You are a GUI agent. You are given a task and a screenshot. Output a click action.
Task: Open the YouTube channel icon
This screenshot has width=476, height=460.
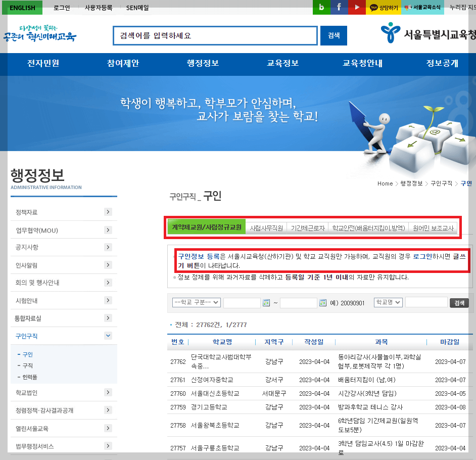coord(357,7)
